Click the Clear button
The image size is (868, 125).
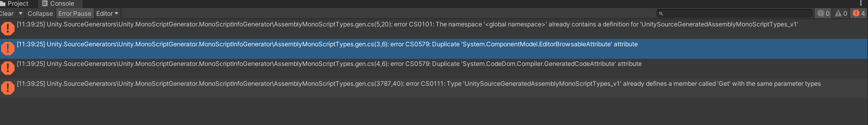pyautogui.click(x=7, y=13)
